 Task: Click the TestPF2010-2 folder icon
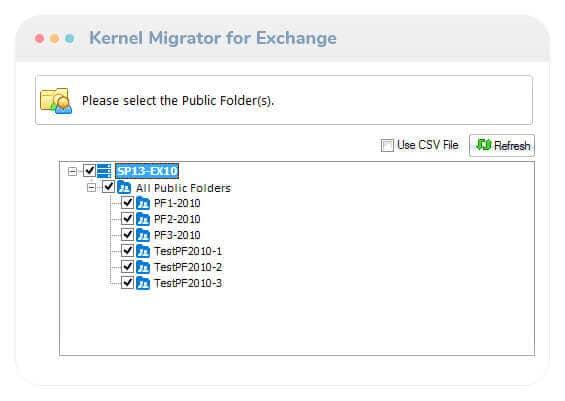pyautogui.click(x=143, y=267)
